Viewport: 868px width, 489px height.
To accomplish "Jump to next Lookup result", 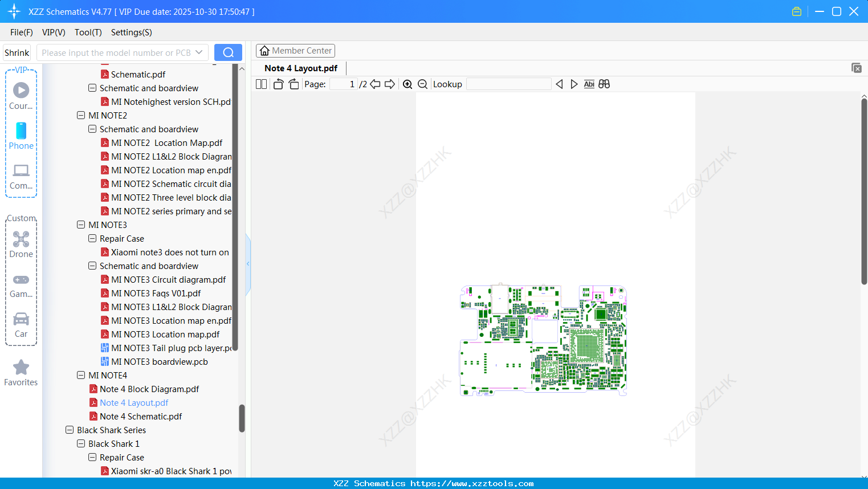I will (x=574, y=84).
